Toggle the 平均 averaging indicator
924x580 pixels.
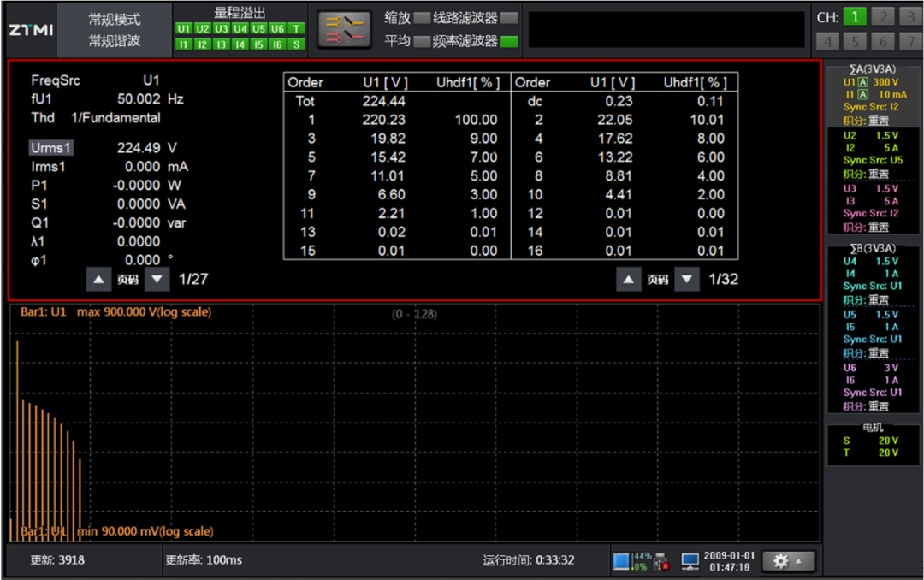pos(422,41)
